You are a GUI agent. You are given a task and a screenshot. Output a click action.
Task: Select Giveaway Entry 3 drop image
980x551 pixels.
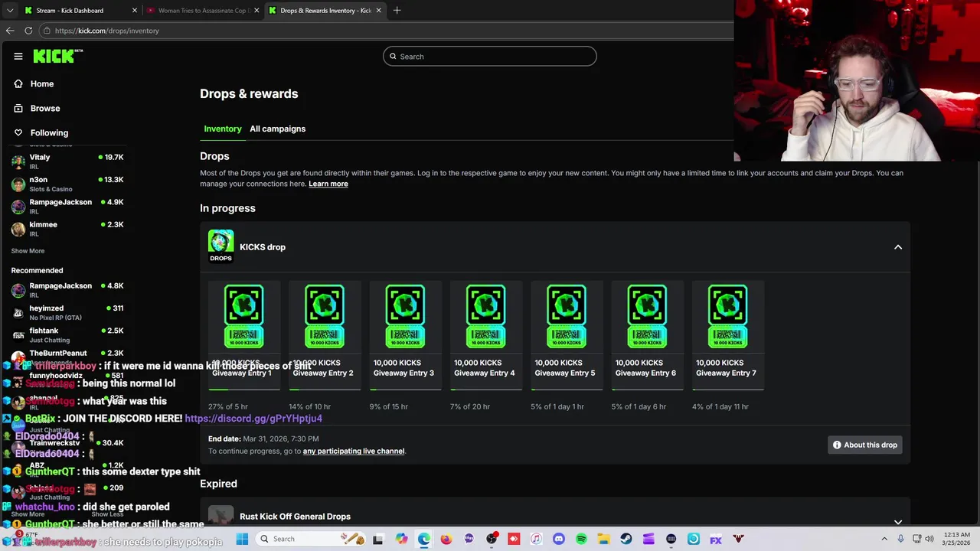point(405,316)
